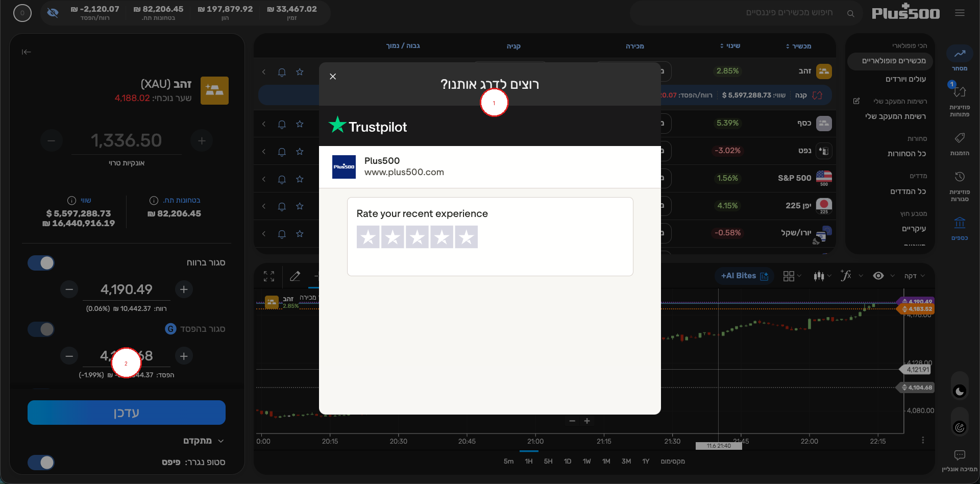980x484 pixels.
Task: Select רשימת המעקב שלי category
Action: point(896,116)
